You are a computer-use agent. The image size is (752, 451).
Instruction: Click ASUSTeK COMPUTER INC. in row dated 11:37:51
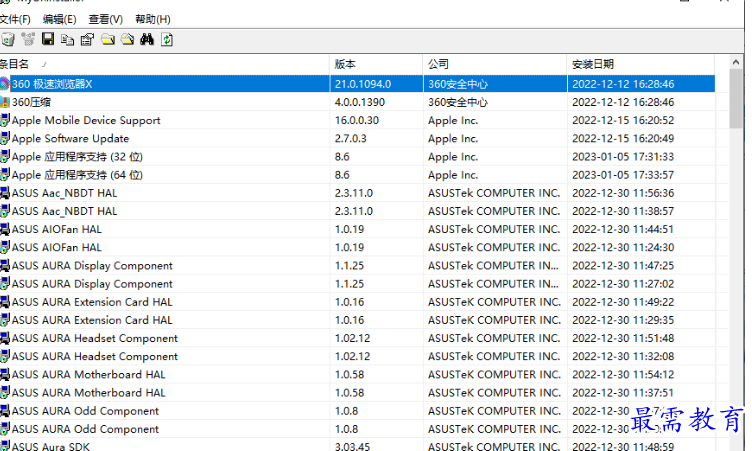coord(494,393)
